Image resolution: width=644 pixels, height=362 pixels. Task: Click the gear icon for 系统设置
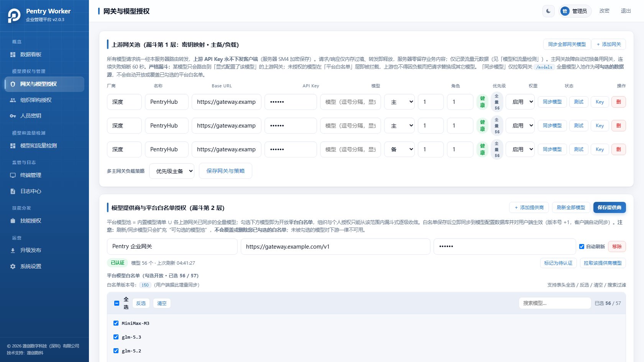pyautogui.click(x=13, y=266)
